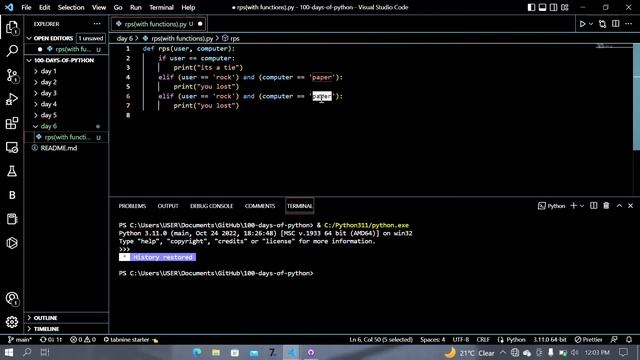Open the Go menu
This screenshot has width=640, height=360.
(x=118, y=7)
